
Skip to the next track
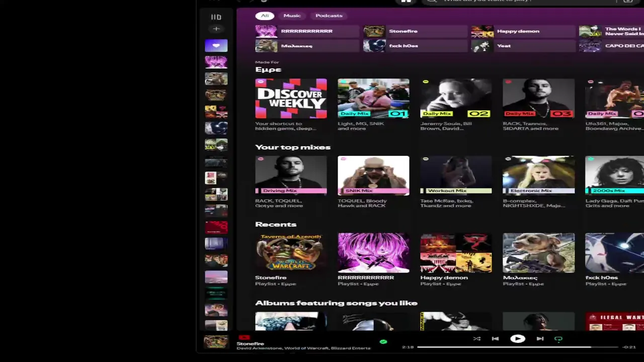540,339
